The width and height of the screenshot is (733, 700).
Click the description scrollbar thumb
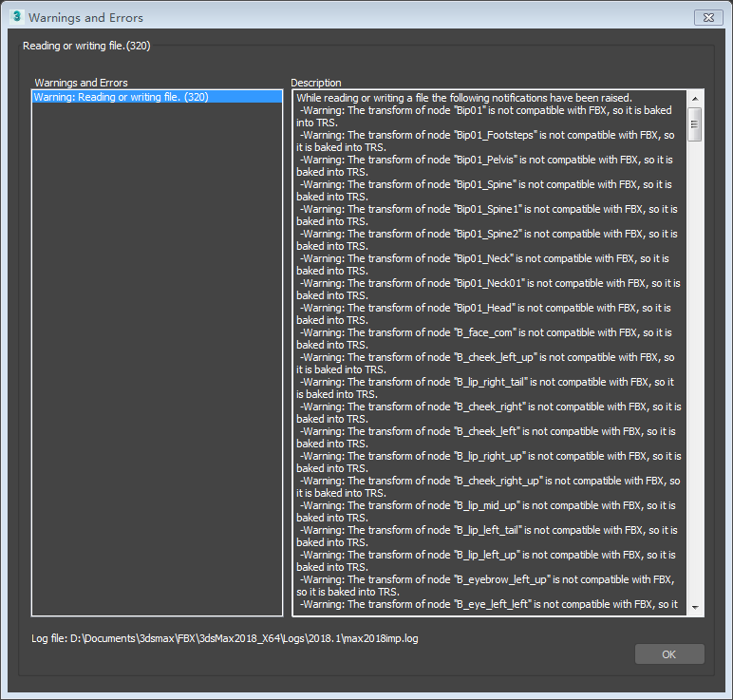click(695, 123)
